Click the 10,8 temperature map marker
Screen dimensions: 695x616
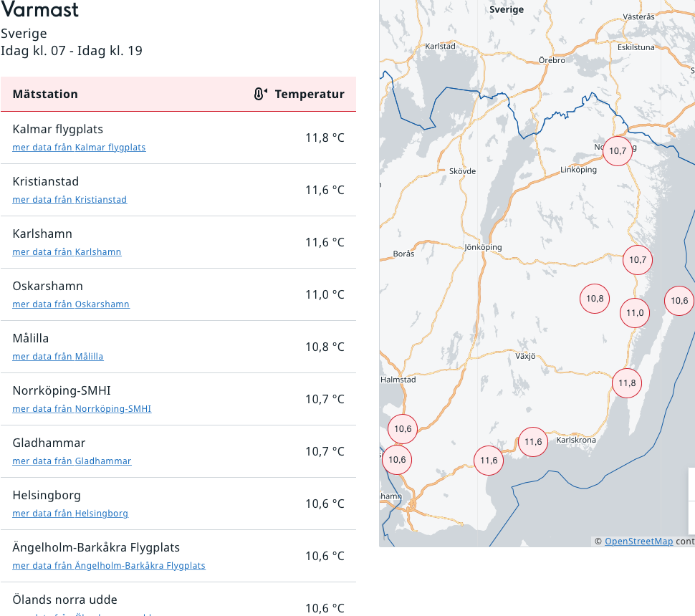[595, 299]
